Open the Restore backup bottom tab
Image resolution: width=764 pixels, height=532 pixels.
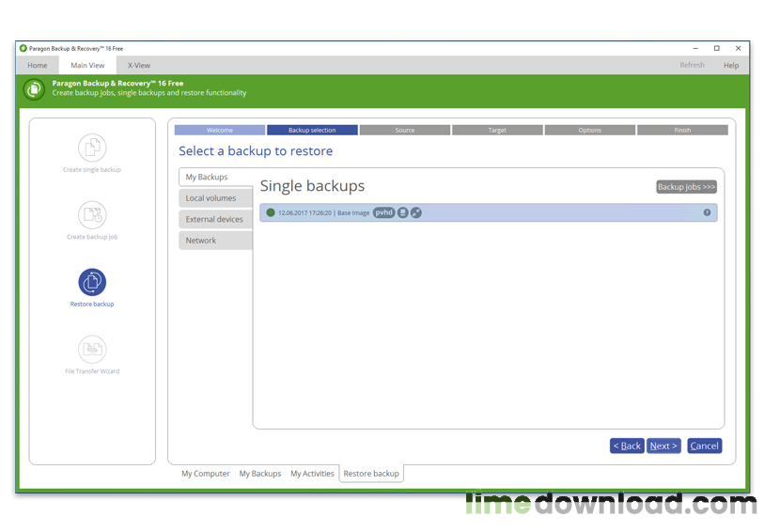coord(371,474)
